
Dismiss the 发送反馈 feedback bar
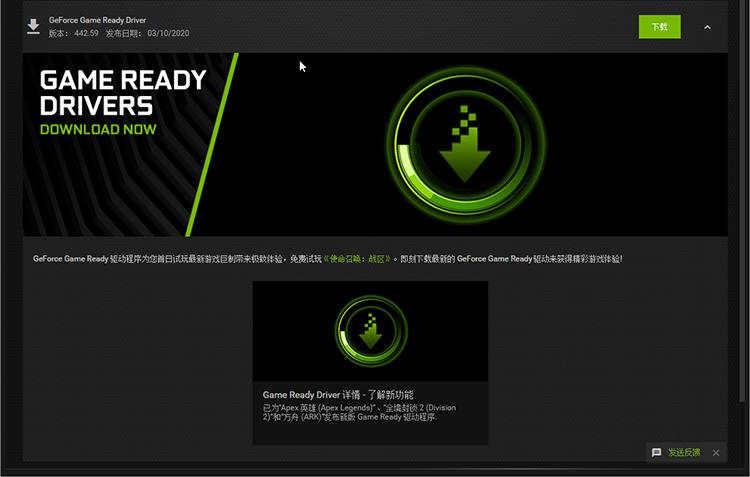[716, 453]
